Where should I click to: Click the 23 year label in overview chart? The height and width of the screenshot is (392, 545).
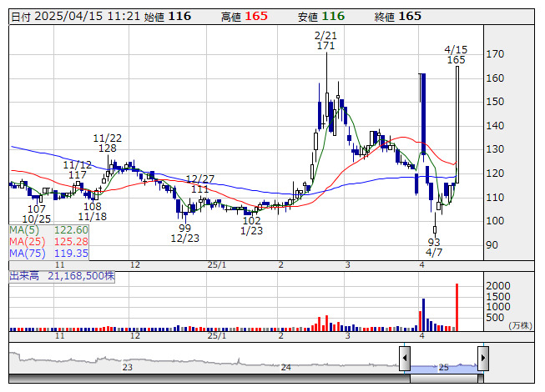(x=127, y=367)
